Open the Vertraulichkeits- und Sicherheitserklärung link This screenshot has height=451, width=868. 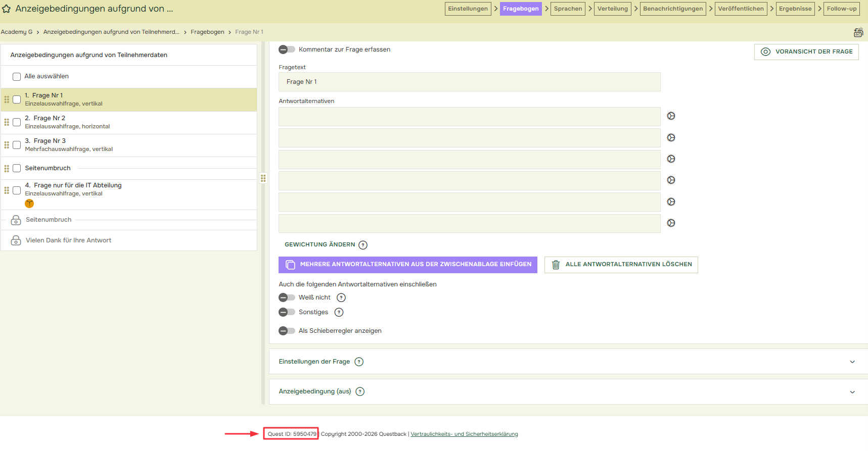click(x=465, y=434)
